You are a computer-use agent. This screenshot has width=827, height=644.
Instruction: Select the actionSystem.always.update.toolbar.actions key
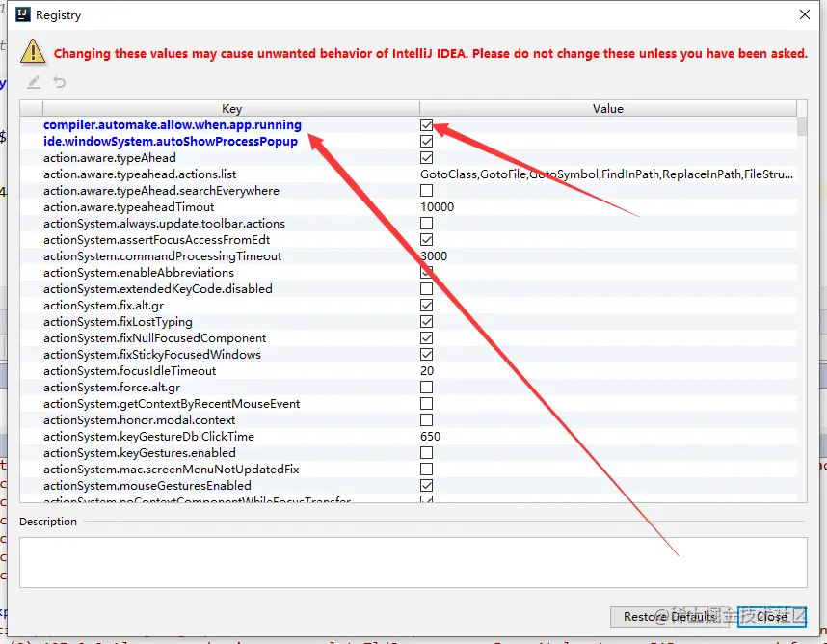click(164, 223)
